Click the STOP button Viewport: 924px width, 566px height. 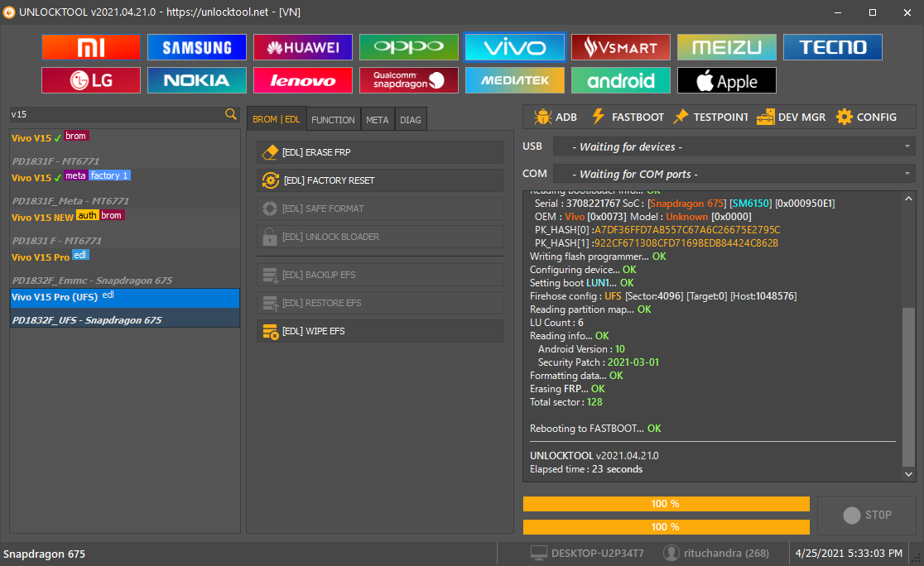[x=867, y=515]
